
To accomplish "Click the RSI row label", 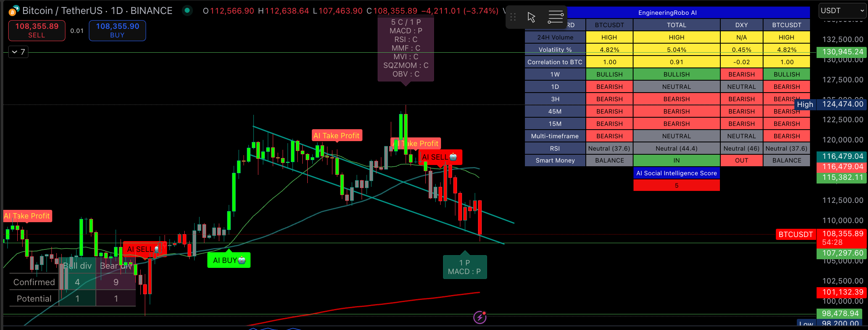I will [x=555, y=149].
